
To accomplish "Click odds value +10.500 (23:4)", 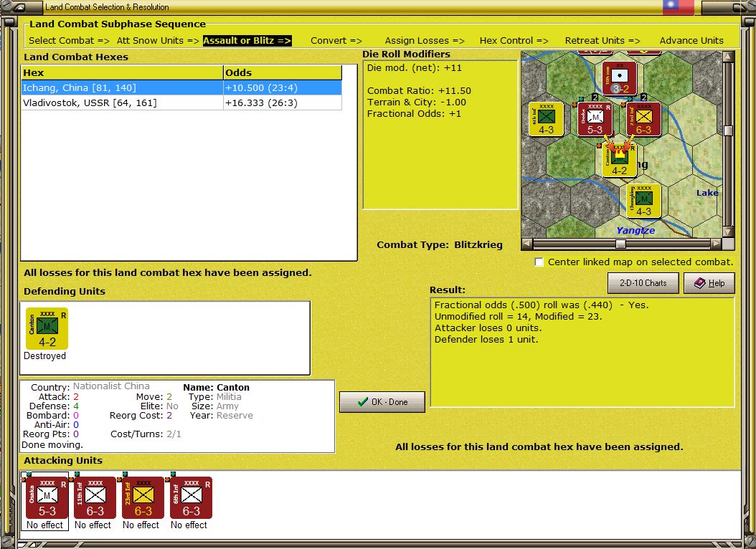I will [x=261, y=87].
